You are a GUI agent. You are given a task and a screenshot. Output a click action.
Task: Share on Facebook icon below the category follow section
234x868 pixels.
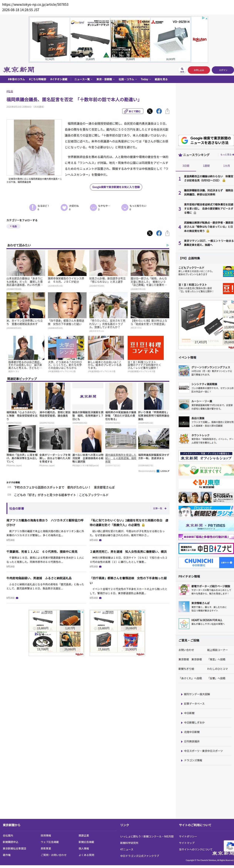point(159,233)
